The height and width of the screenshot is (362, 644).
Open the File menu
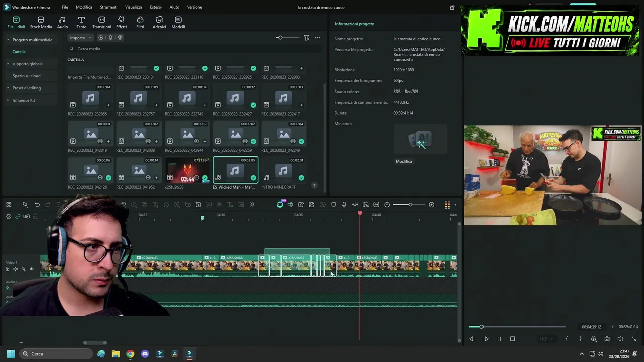pyautogui.click(x=65, y=7)
